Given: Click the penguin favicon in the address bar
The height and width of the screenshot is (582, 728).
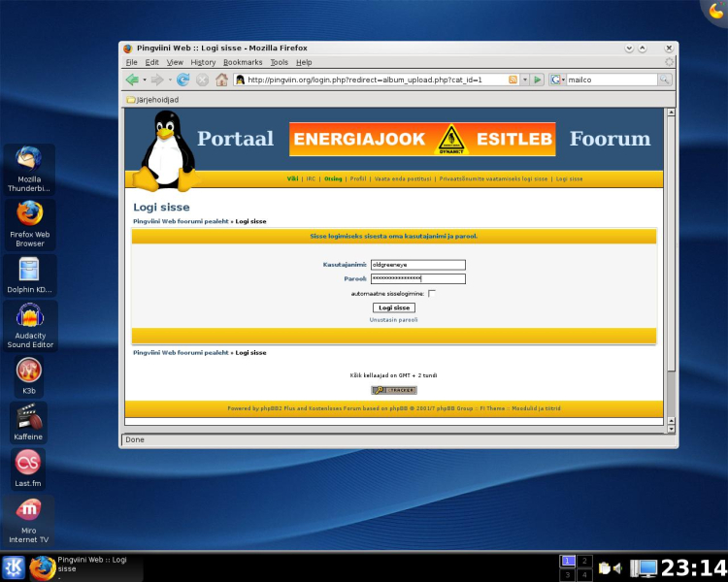Looking at the screenshot, I should pos(240,80).
